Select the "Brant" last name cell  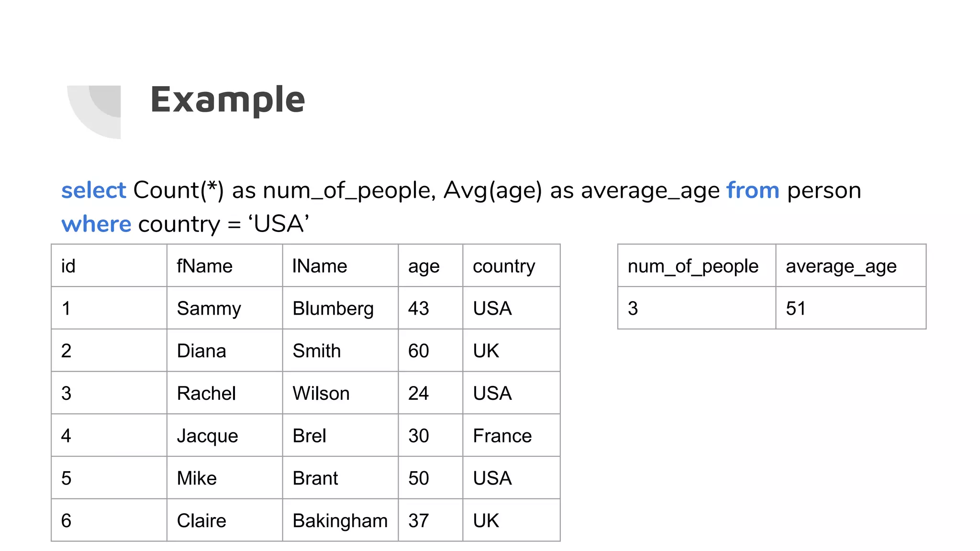click(x=315, y=478)
